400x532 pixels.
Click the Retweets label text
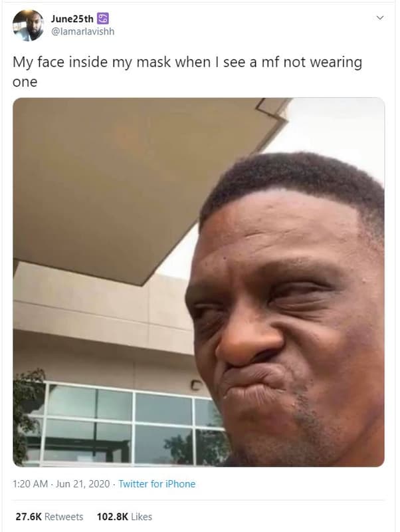[x=64, y=517]
